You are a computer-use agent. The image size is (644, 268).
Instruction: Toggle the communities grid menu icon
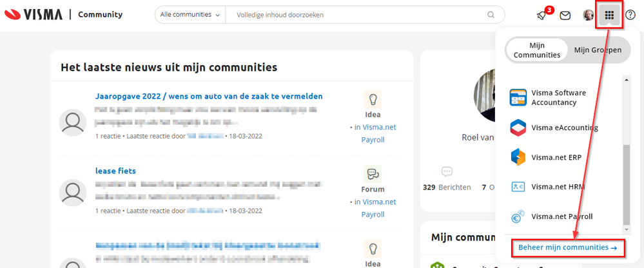tap(609, 15)
